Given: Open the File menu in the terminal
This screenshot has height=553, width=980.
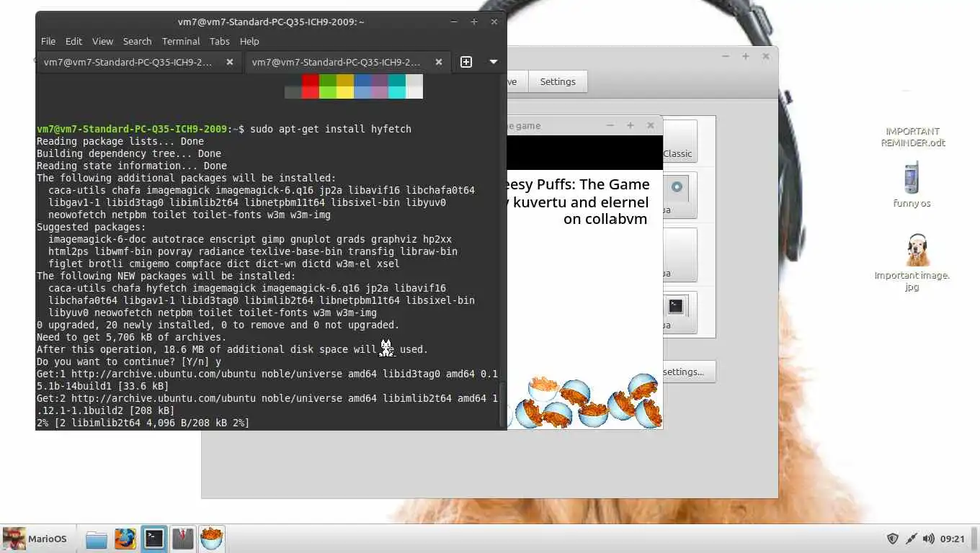Looking at the screenshot, I should coord(48,41).
